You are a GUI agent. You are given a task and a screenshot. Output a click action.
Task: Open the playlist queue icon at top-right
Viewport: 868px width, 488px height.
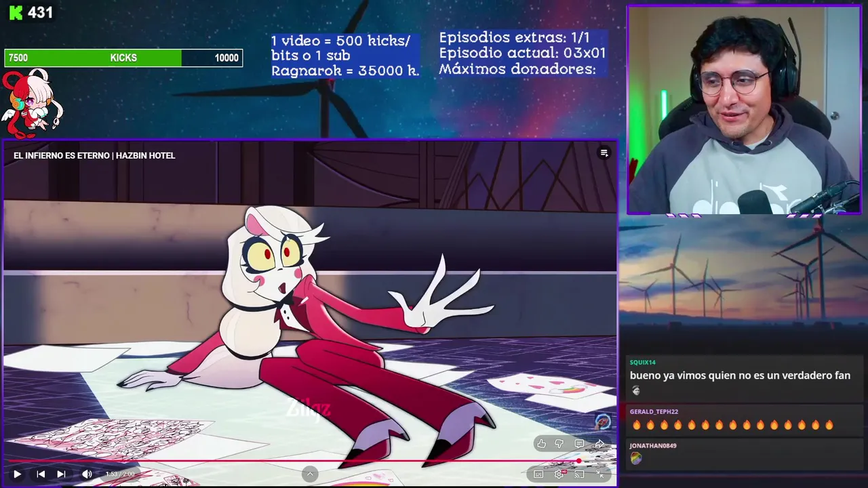pos(604,153)
